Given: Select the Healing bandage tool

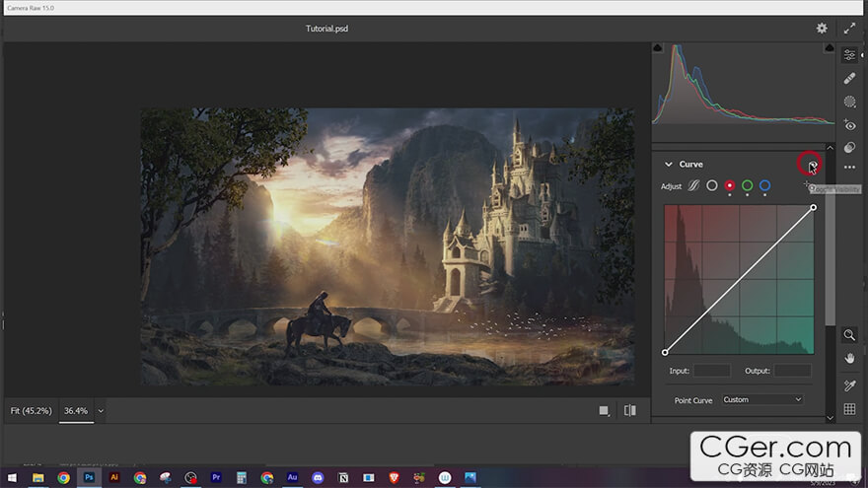Looking at the screenshot, I should click(849, 78).
